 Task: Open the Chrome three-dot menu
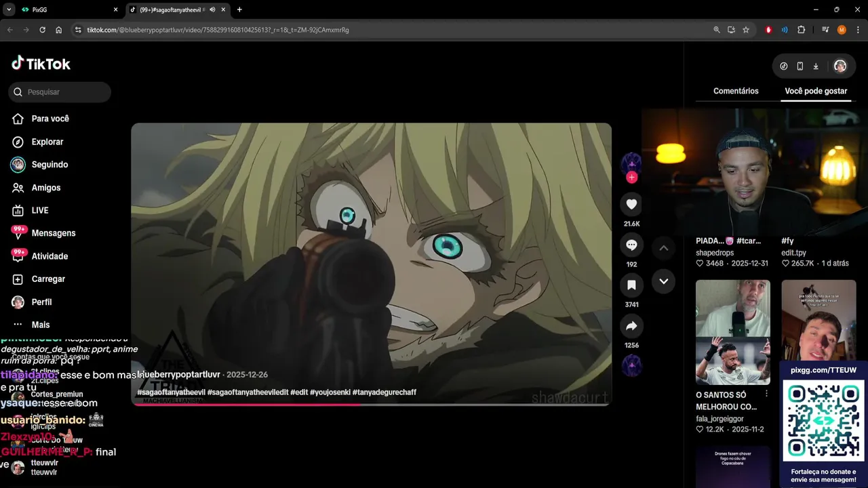coord(857,30)
